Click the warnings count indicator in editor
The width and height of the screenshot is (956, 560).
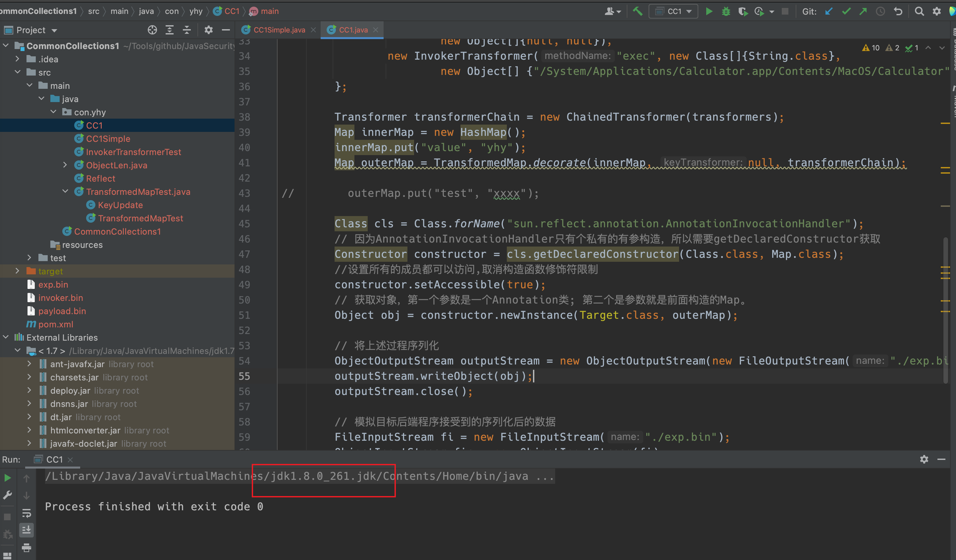tap(871, 48)
